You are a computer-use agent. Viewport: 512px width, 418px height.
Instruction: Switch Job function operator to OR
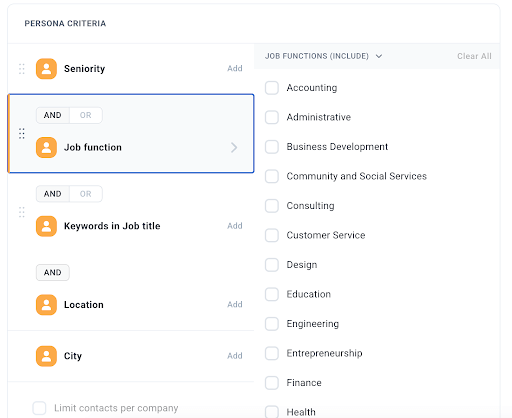tap(86, 115)
